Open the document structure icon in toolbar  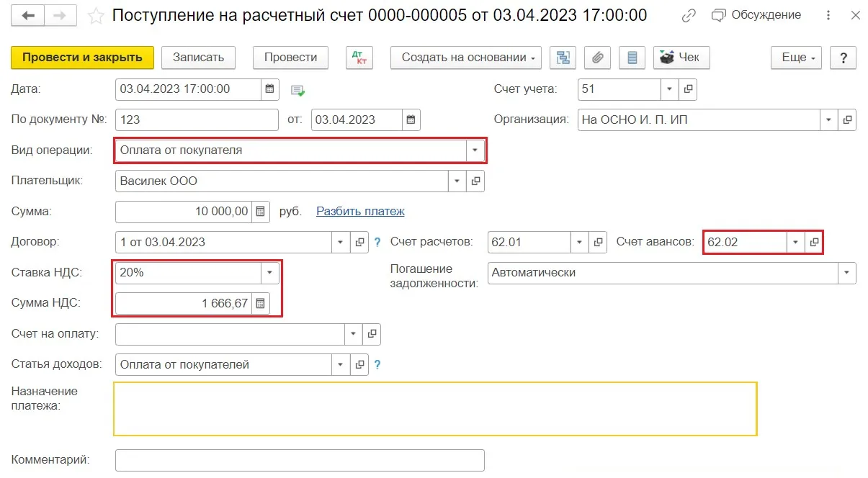pyautogui.click(x=563, y=58)
